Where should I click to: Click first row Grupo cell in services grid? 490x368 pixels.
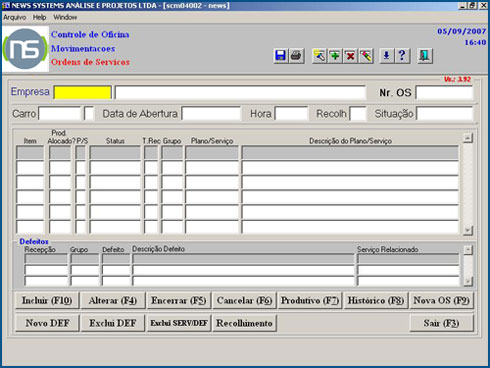(172, 153)
